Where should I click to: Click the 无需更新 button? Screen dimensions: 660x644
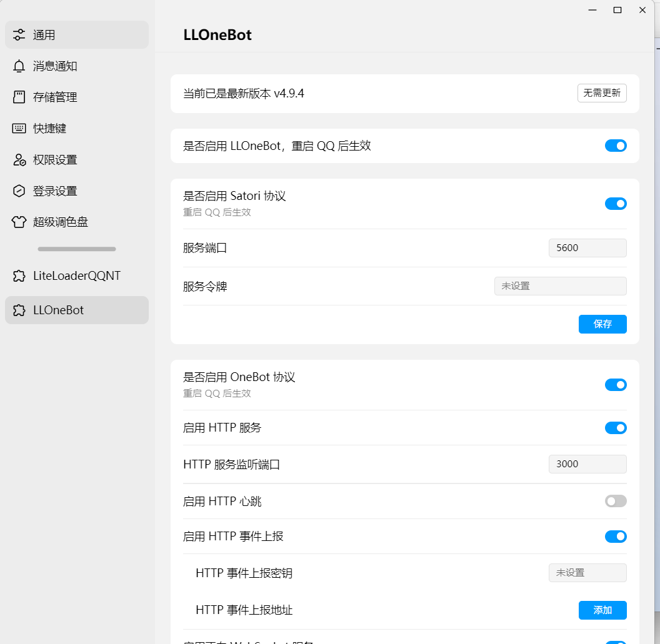pyautogui.click(x=602, y=93)
